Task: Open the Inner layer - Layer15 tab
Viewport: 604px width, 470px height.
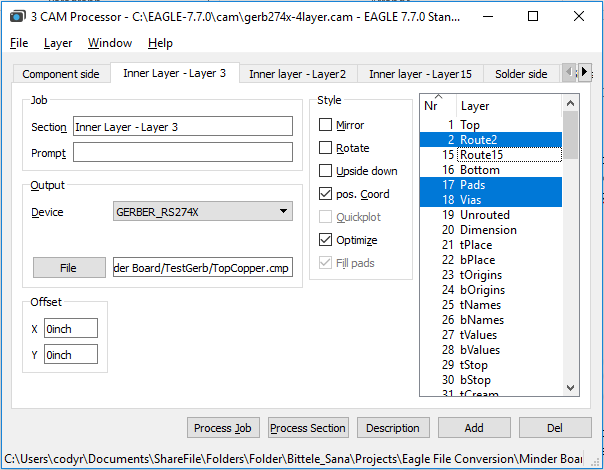Action: click(420, 74)
